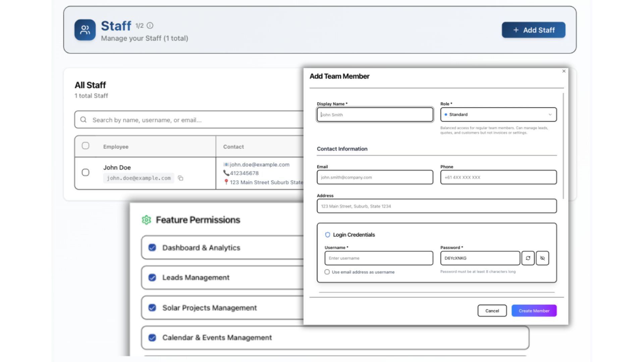Click the Employee column header
Viewport: 644px width, 362px height.
coord(116,147)
